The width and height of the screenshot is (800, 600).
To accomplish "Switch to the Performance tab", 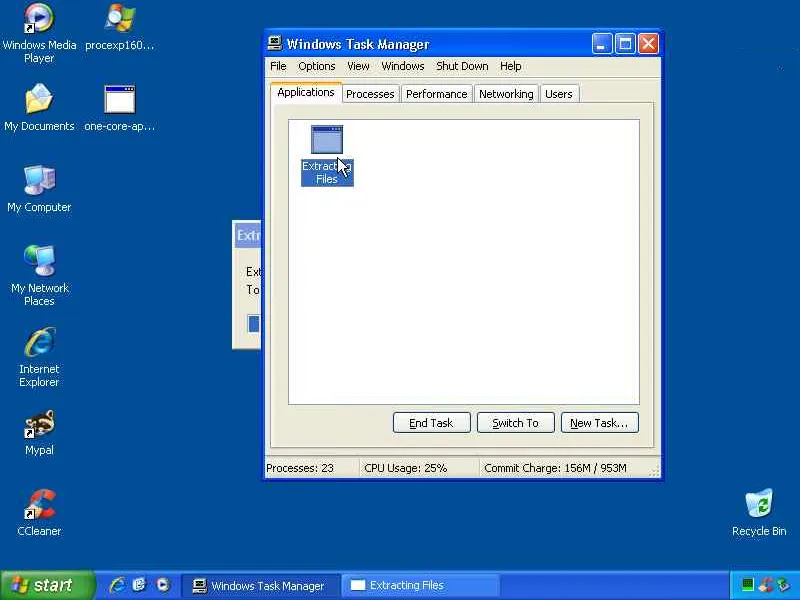I will coord(436,94).
